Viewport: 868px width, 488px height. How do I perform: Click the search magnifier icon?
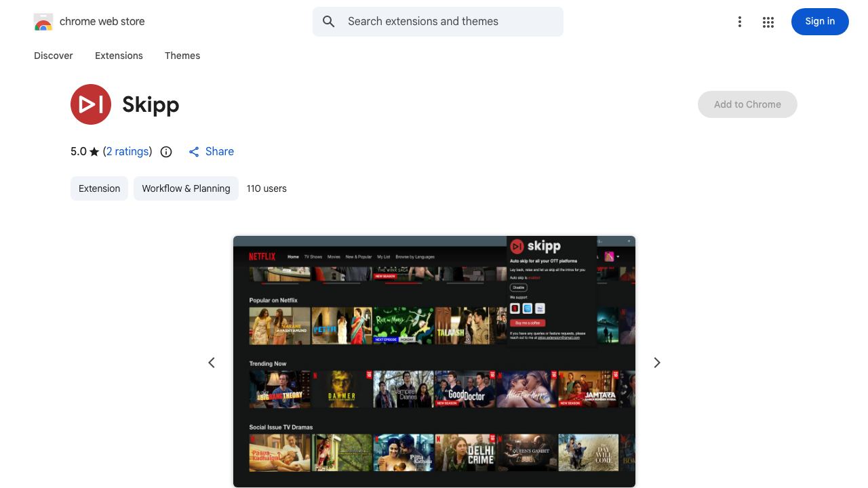329,22
